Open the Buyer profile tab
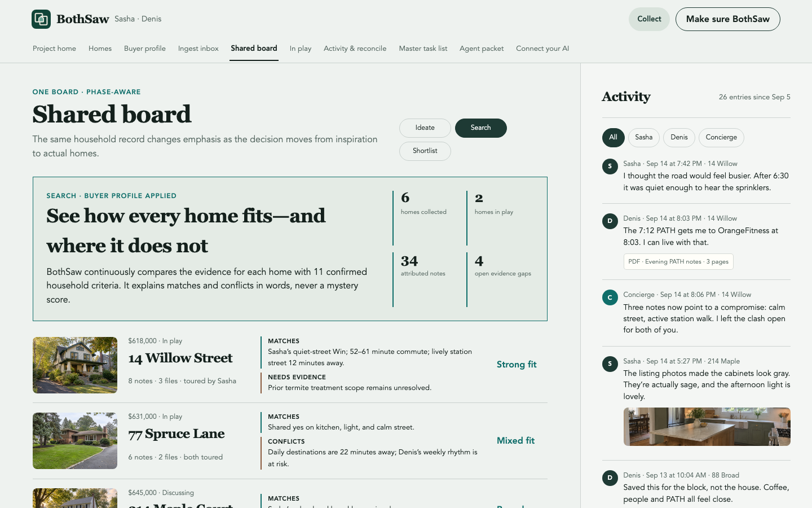812x508 pixels. click(145, 49)
